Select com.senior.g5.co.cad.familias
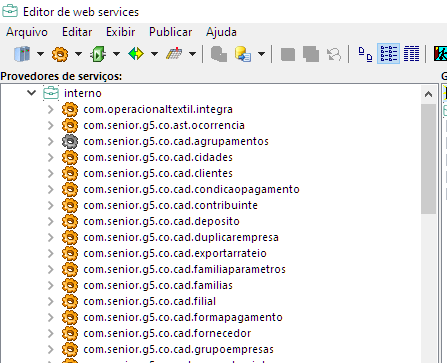This screenshot has width=447, height=363. point(158,285)
